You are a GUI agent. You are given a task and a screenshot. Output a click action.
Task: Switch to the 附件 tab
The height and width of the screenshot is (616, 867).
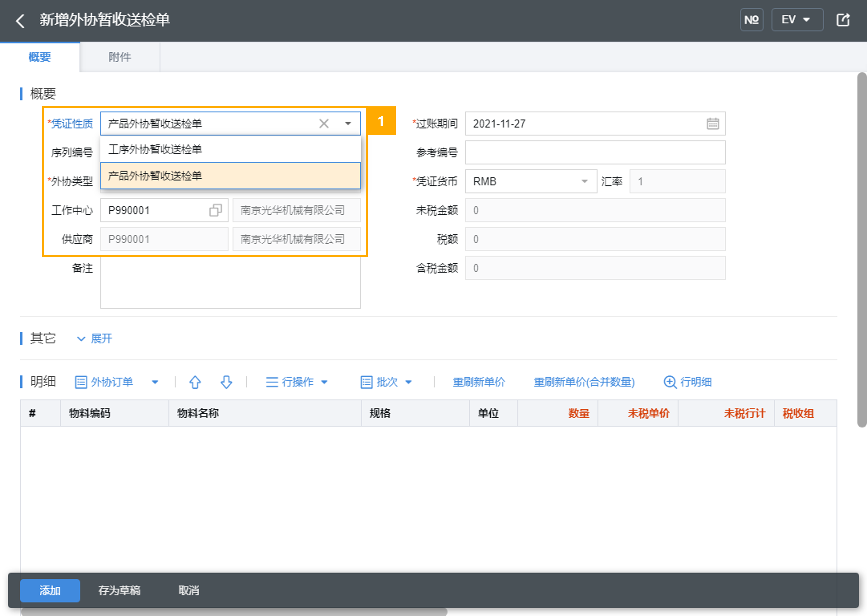(120, 57)
